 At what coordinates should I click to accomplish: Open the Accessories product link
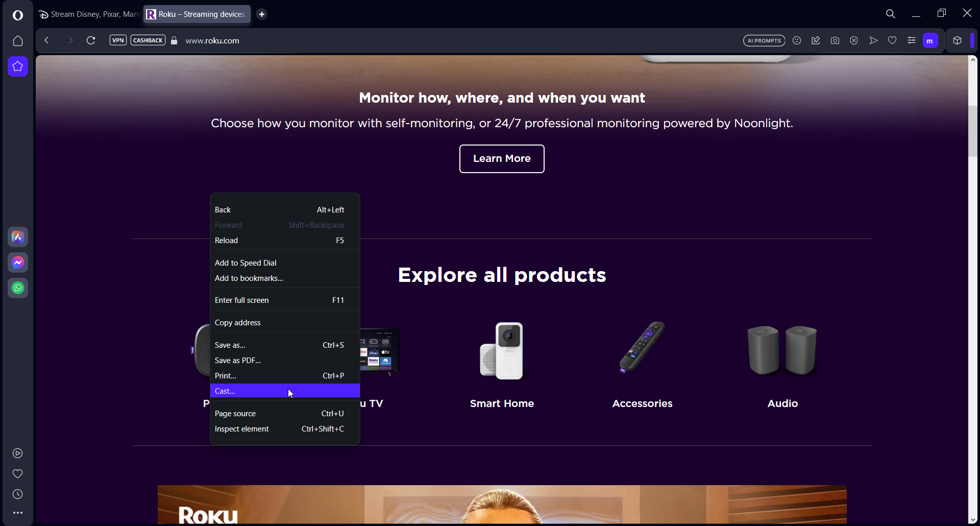click(642, 403)
